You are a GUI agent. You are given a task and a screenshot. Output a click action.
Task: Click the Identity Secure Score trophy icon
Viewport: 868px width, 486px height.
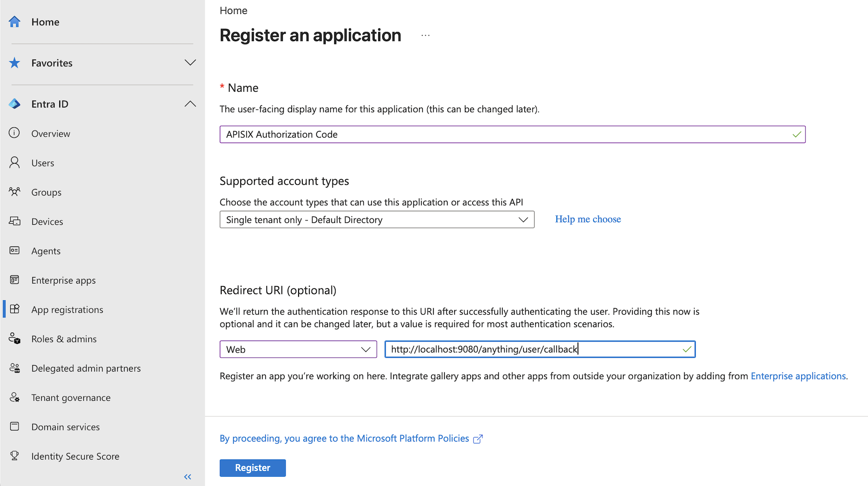[15, 455]
